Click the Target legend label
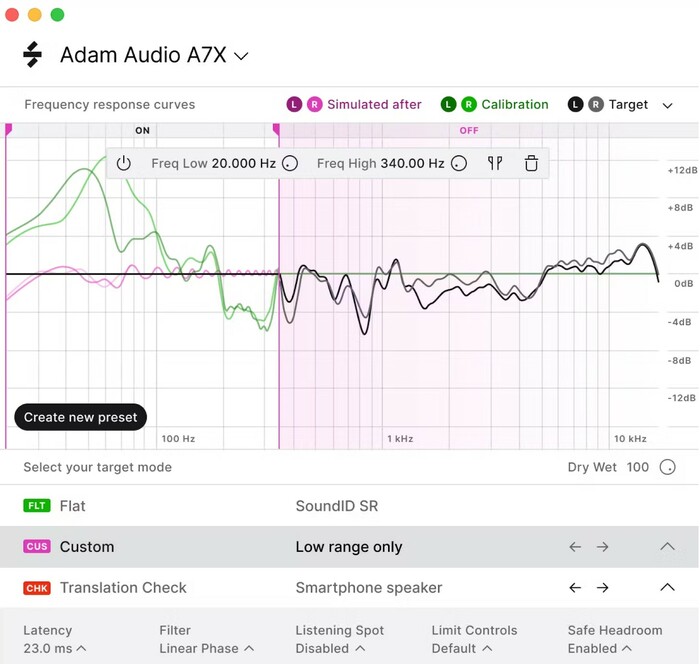The height and width of the screenshot is (664, 700). [628, 105]
